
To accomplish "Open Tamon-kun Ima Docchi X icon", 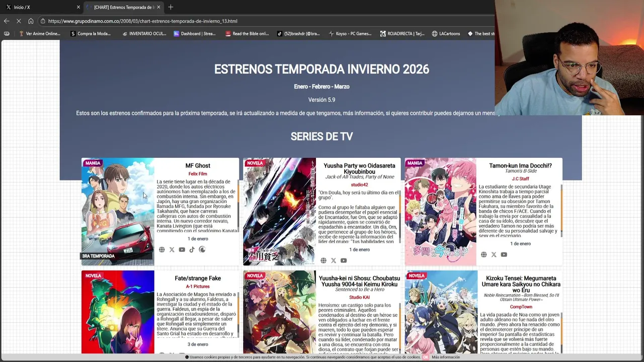I will click(x=494, y=255).
